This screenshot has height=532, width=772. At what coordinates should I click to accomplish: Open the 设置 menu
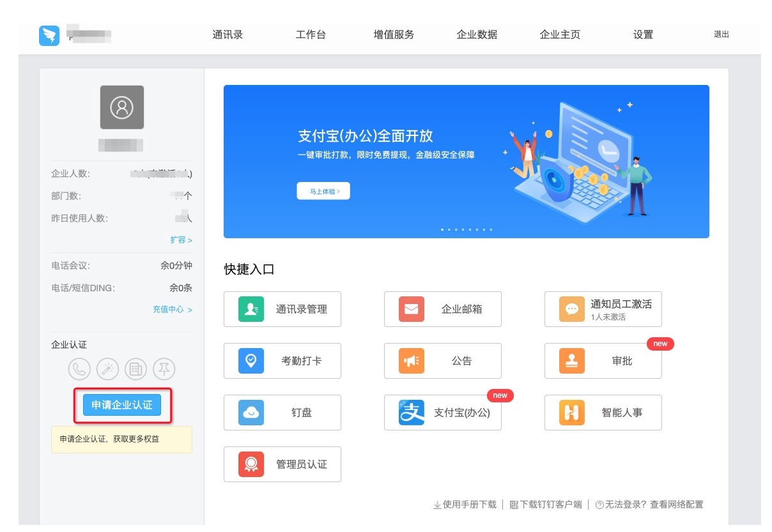643,34
